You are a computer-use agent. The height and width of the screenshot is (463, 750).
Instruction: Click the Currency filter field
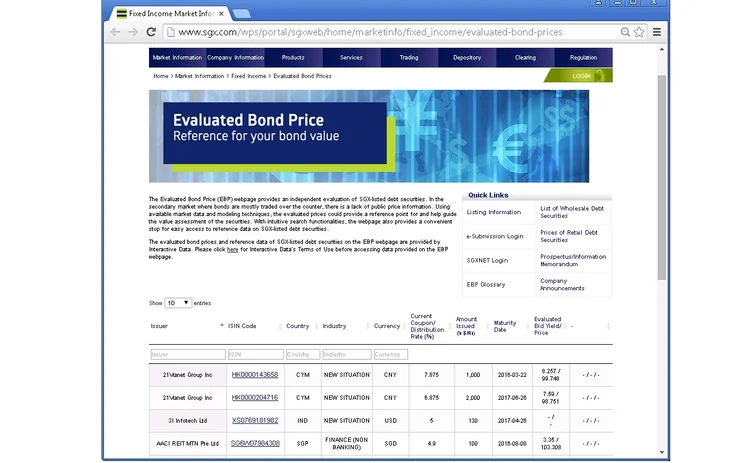tap(391, 354)
